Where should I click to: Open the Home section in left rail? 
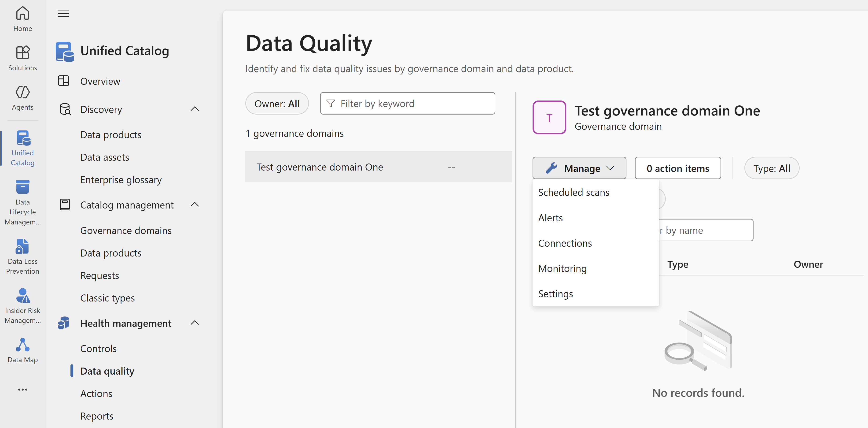22,19
